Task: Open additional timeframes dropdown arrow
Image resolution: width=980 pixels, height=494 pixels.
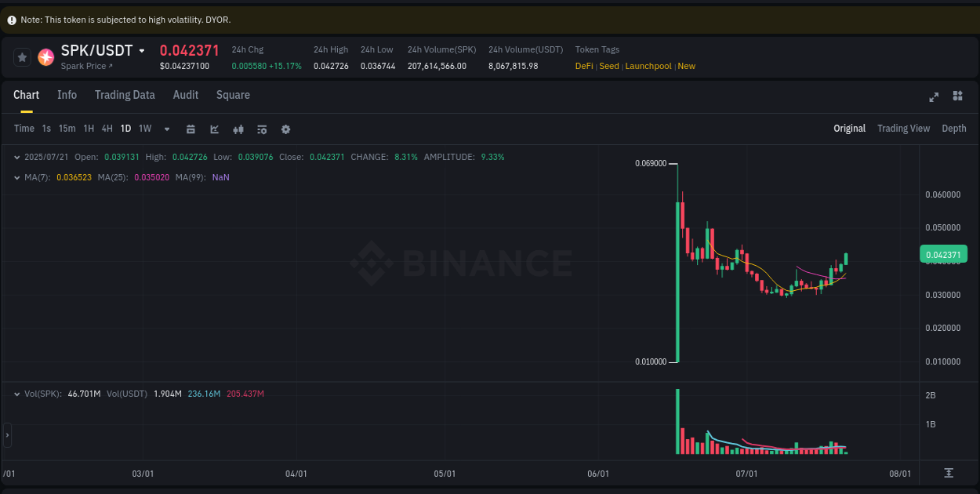Action: (x=165, y=129)
